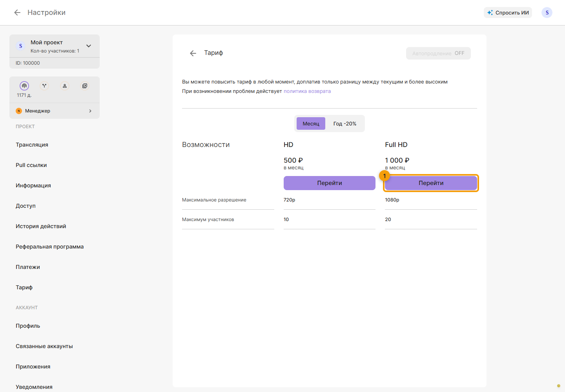This screenshot has height=392, width=565.
Task: Click Максимум участников row label
Action: point(208,220)
